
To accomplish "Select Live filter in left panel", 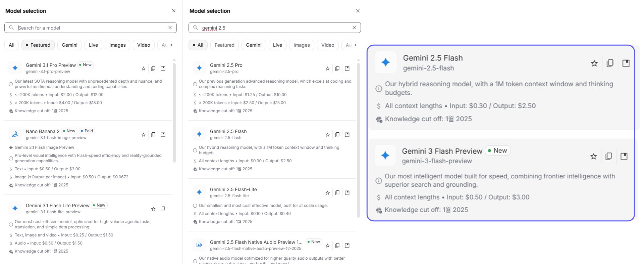I will (93, 45).
